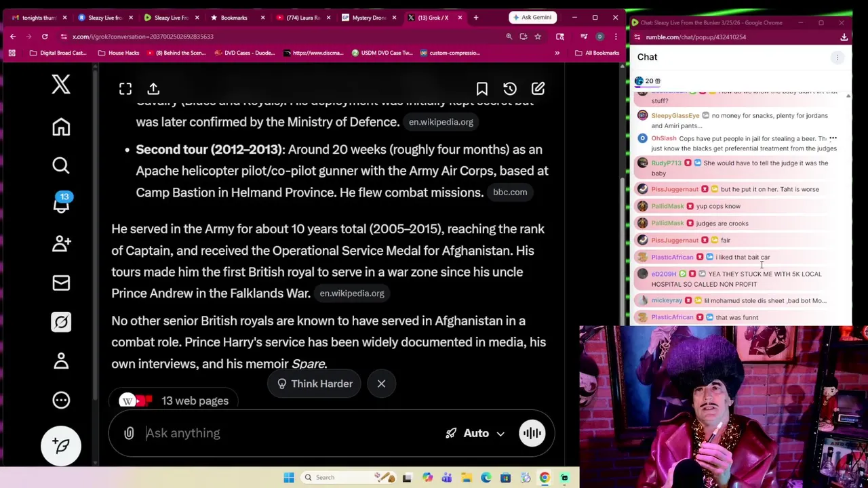Attach a file with the paperclip

point(129,433)
